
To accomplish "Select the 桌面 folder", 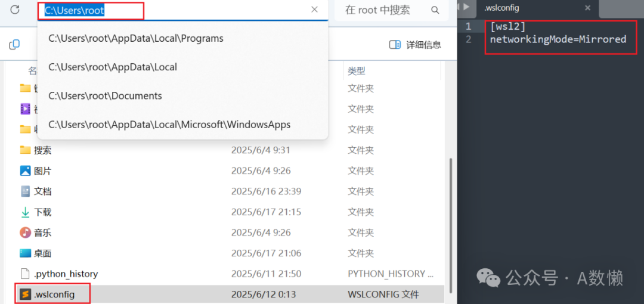I will (x=43, y=253).
